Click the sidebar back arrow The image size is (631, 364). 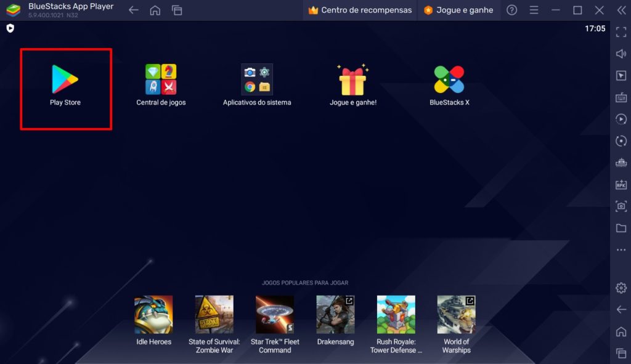coord(621,309)
